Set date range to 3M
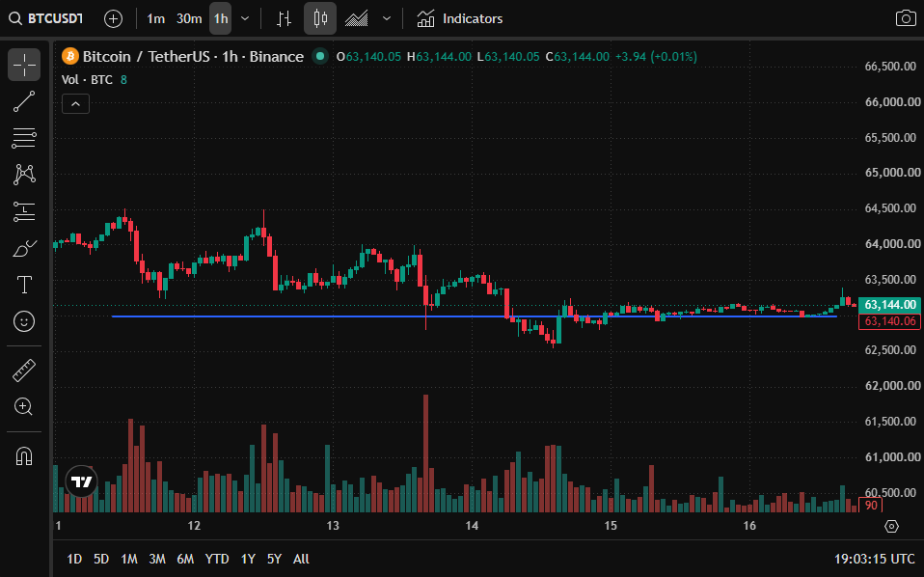 pyautogui.click(x=157, y=559)
